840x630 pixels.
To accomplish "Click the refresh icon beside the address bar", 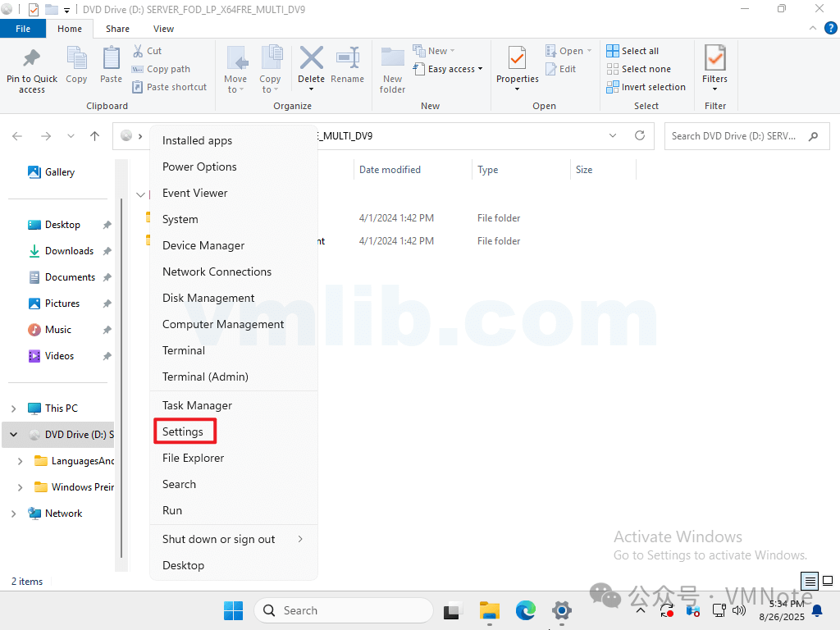I will 640,136.
